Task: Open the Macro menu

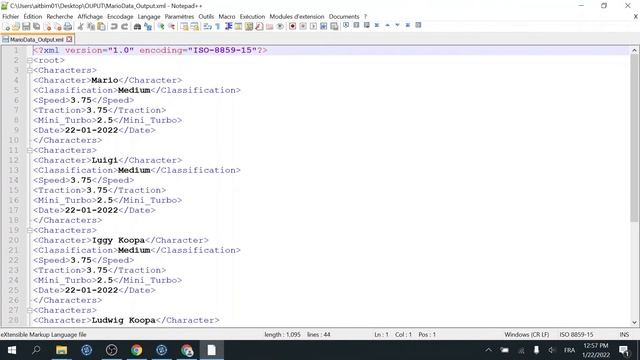Action: [x=227, y=16]
